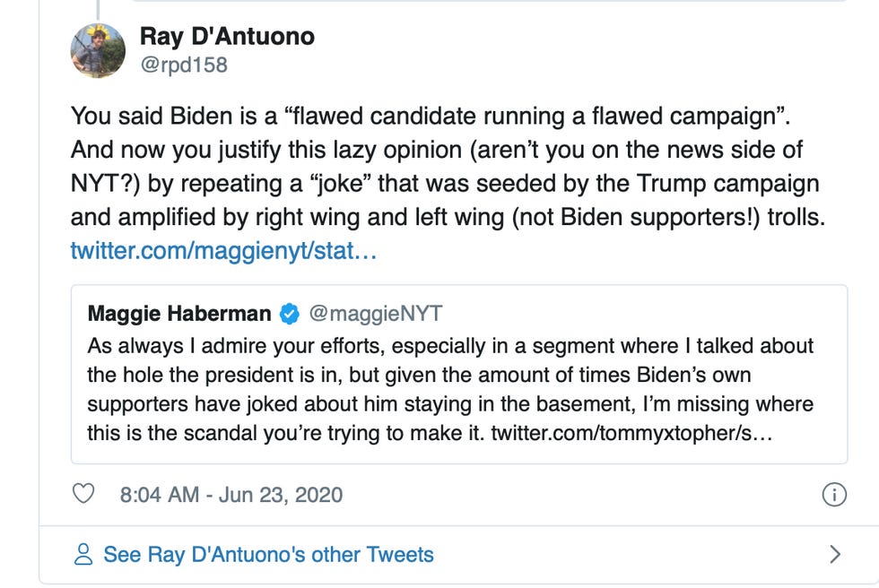Click the heart icon to like the tweet
The image size is (879, 588).
pos(83,494)
